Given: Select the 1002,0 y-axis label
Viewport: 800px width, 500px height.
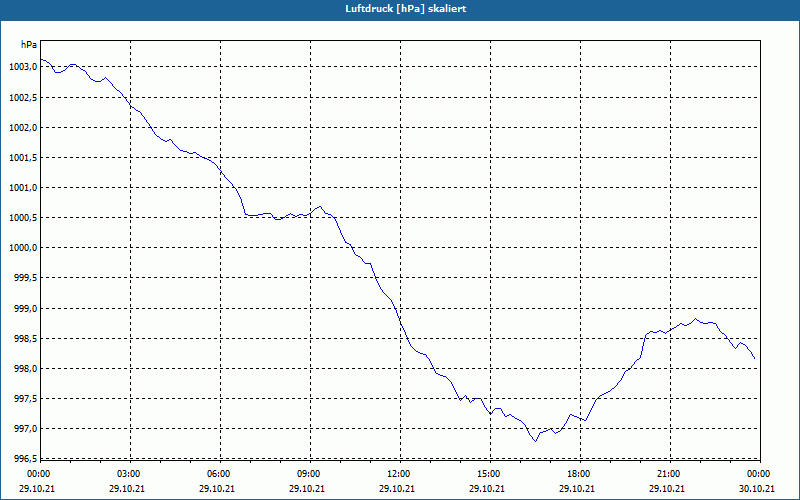Looking at the screenshot, I should [x=23, y=128].
